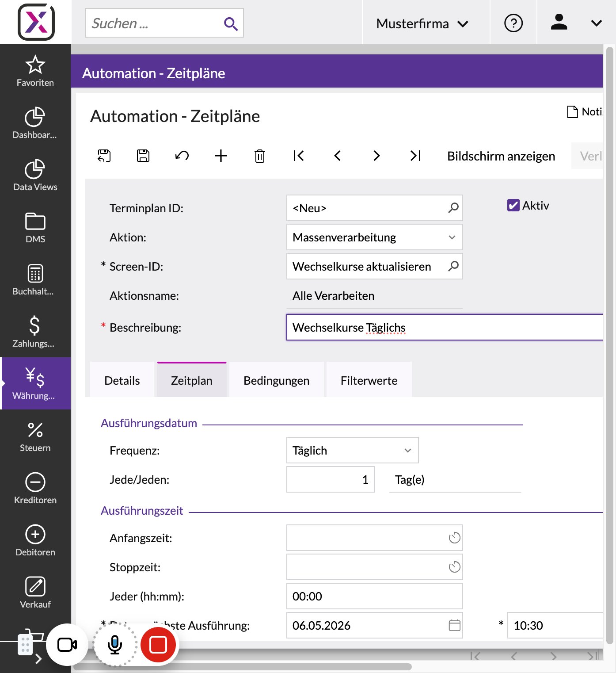Screen dimensions: 616x673
Task: Open the Kreditoren module
Action: tap(35, 488)
